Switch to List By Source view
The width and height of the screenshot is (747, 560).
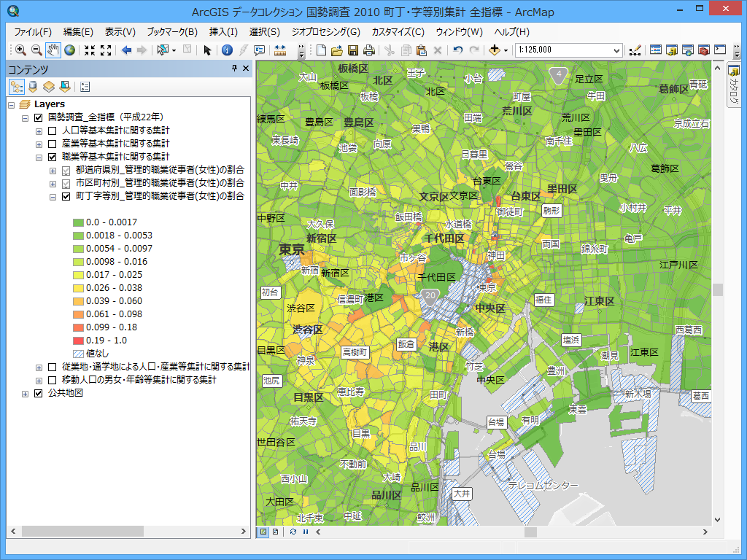[33, 87]
